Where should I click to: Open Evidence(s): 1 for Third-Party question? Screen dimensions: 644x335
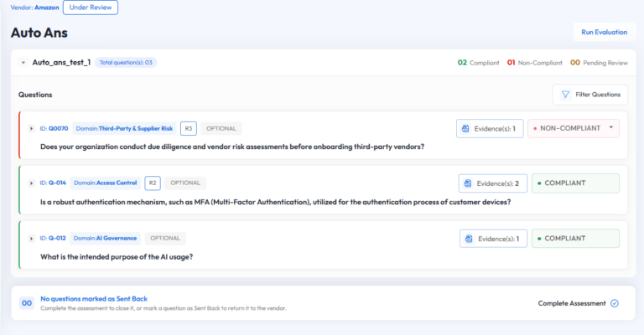pos(490,129)
